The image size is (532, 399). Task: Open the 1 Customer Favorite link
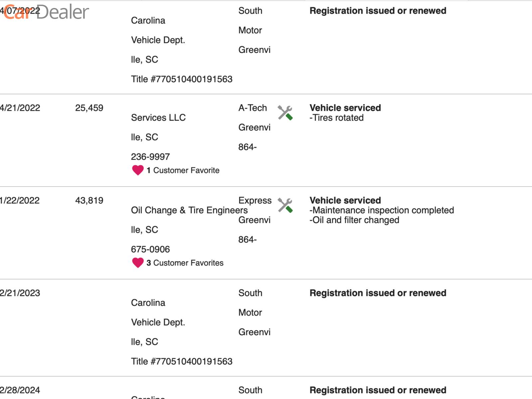coord(183,170)
